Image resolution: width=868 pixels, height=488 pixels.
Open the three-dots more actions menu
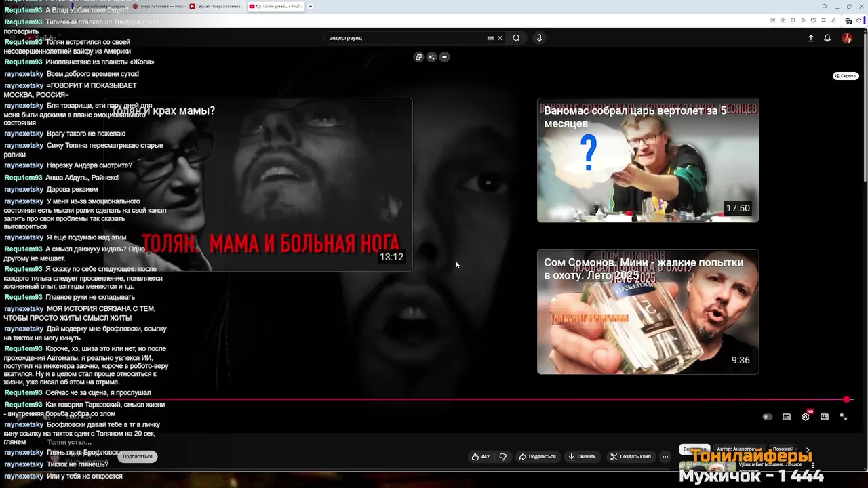click(x=665, y=457)
